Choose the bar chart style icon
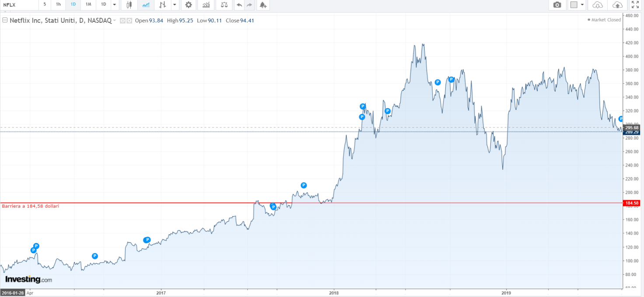 click(x=163, y=5)
